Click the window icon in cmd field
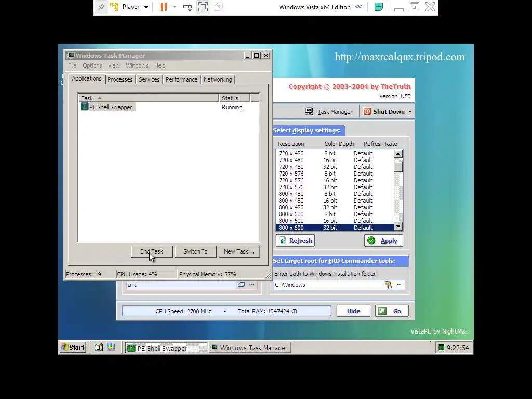 241,285
